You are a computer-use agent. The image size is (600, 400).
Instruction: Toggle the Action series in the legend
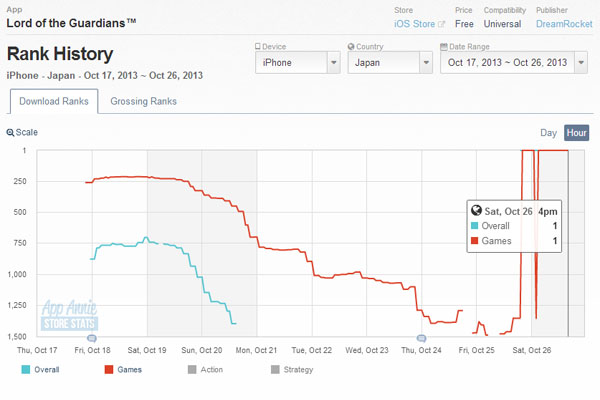pyautogui.click(x=205, y=369)
